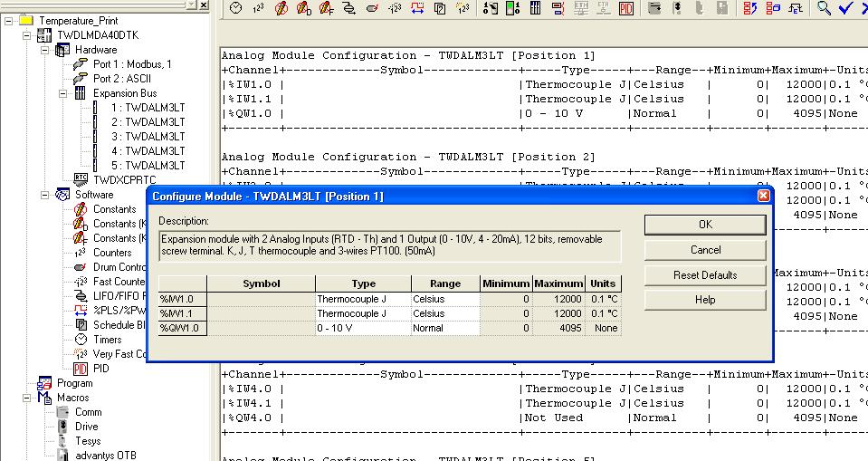Select 1 : TWDALM3LT module in tree
The height and width of the screenshot is (461, 868).
point(148,108)
